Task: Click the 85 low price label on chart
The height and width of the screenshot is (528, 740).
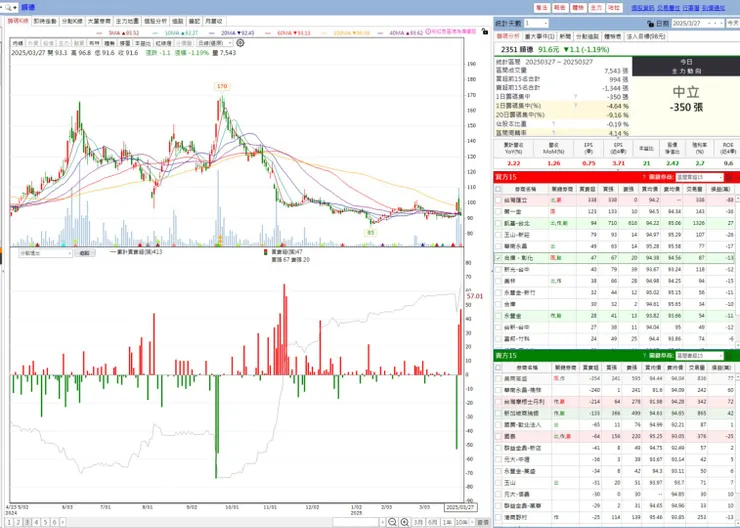Action: (370, 233)
